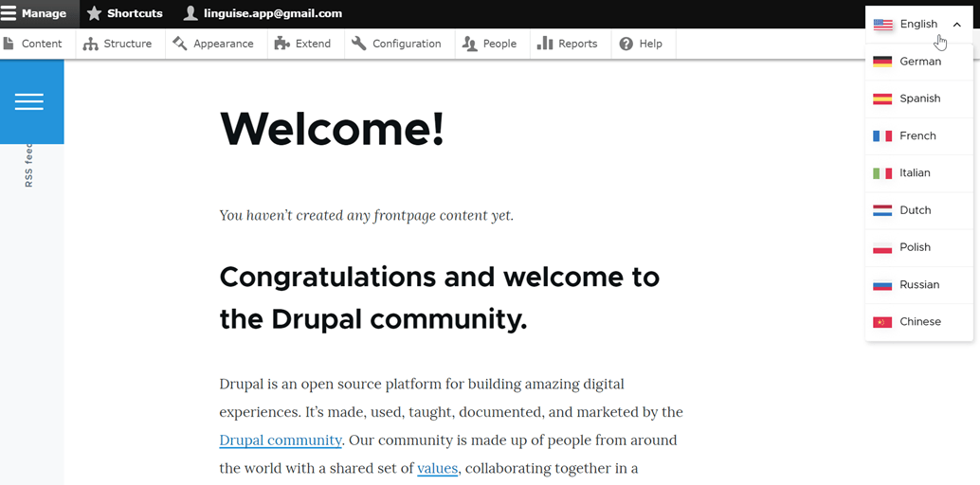980x485 pixels.
Task: Open the linguise.app@gmail.com account menu
Action: 263,14
